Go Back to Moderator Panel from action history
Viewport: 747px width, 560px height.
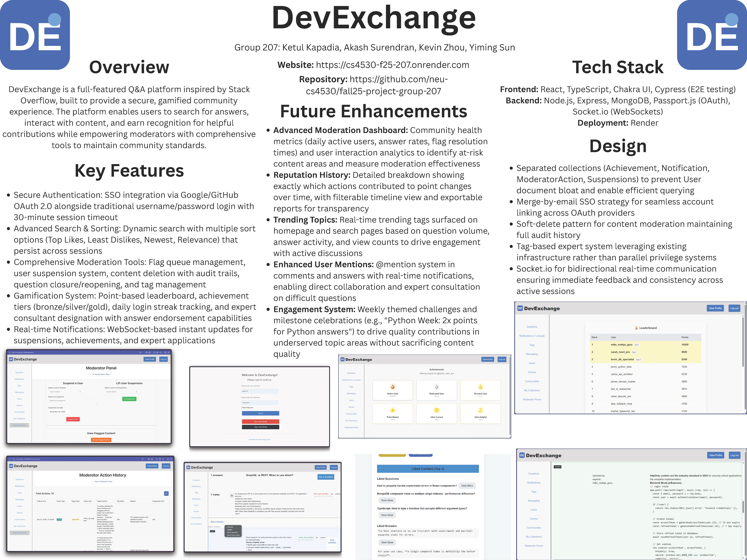click(103, 482)
